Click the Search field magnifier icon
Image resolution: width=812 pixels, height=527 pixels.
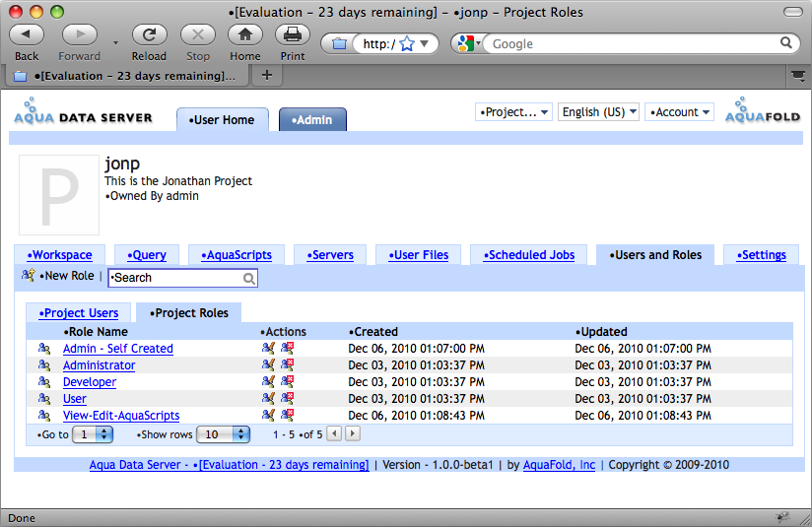(x=249, y=279)
